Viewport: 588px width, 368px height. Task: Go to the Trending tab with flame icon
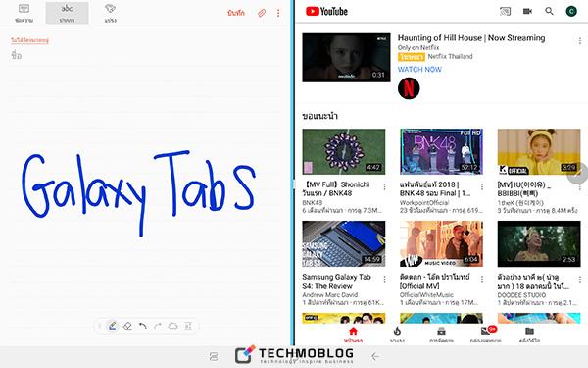397,335
